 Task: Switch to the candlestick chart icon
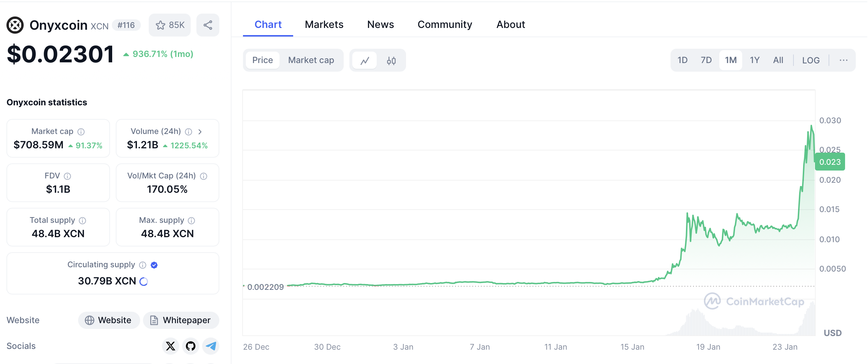click(391, 61)
